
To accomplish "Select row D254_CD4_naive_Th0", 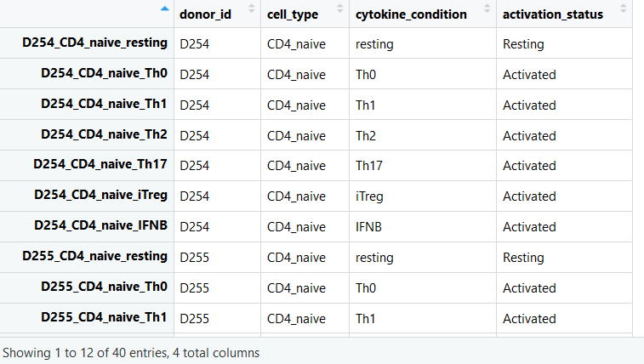I will 316,74.
